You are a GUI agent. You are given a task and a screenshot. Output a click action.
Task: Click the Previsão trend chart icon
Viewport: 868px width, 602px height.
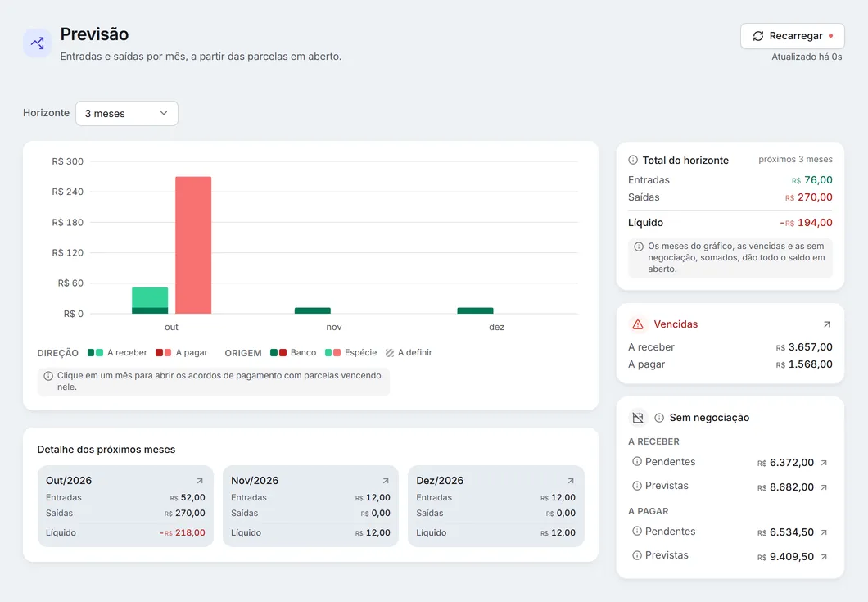(37, 43)
